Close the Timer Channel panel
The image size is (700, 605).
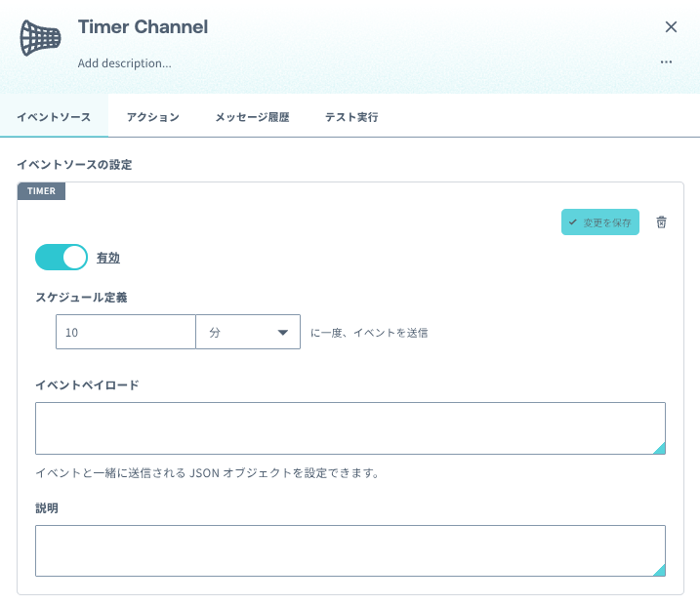pyautogui.click(x=671, y=27)
